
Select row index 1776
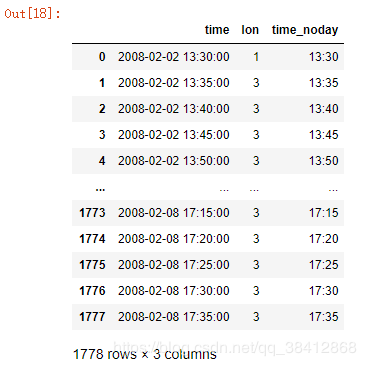(92, 291)
